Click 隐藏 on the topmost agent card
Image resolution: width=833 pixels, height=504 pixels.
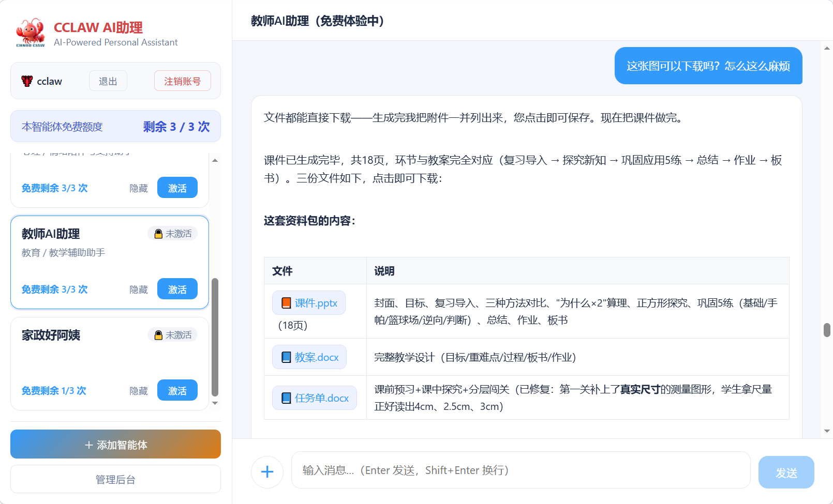coord(139,188)
